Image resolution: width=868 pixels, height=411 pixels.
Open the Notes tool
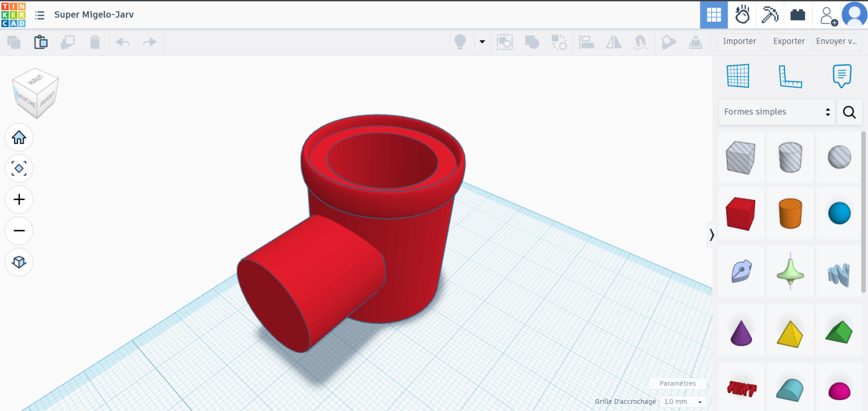842,76
